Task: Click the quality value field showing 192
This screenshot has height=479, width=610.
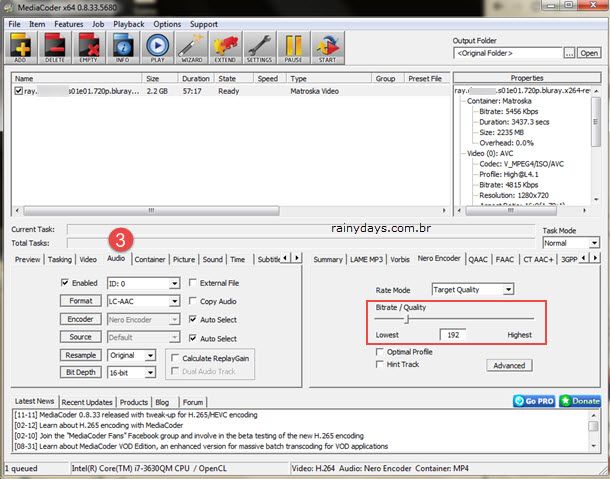Action: click(x=453, y=335)
